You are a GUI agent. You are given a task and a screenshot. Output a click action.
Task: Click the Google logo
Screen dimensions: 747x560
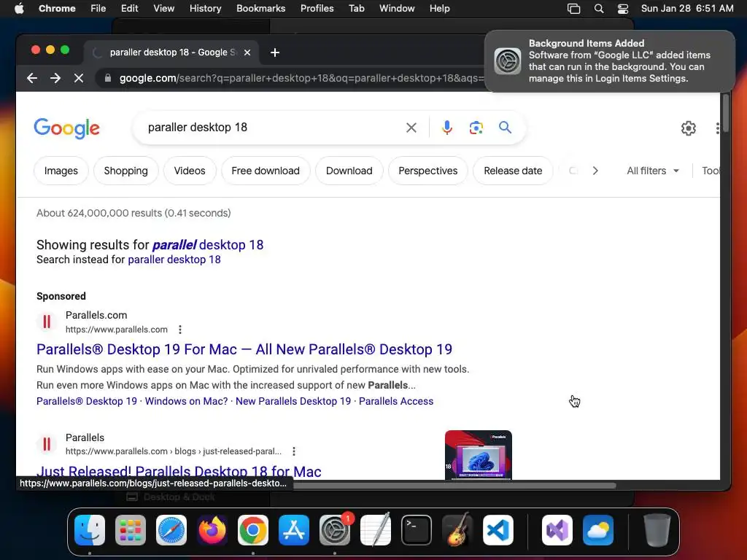pos(66,128)
